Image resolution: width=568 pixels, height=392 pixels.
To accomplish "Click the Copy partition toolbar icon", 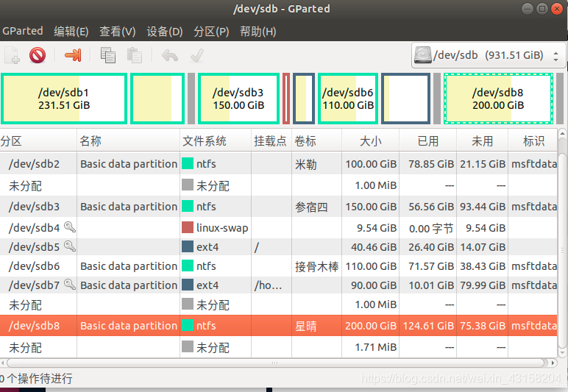I will coord(107,55).
